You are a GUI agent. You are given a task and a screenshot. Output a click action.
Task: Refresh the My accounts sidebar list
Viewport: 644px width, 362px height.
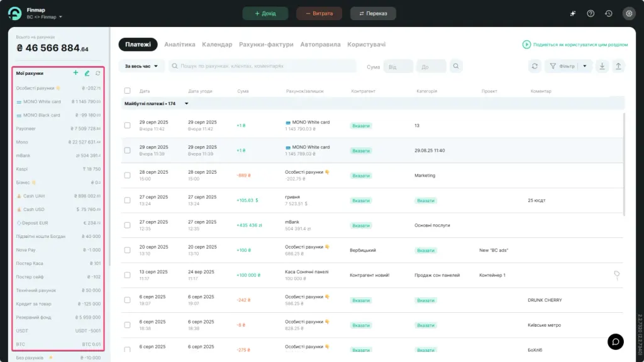pyautogui.click(x=97, y=73)
